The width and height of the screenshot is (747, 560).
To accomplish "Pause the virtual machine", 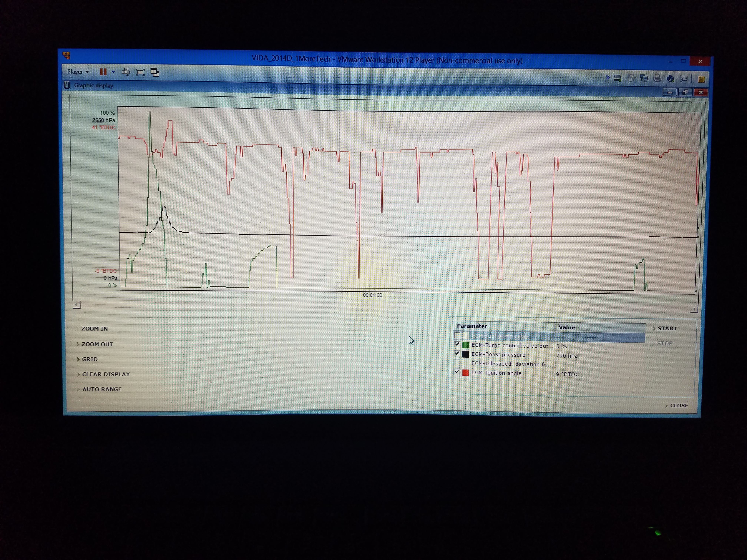I will pos(103,72).
